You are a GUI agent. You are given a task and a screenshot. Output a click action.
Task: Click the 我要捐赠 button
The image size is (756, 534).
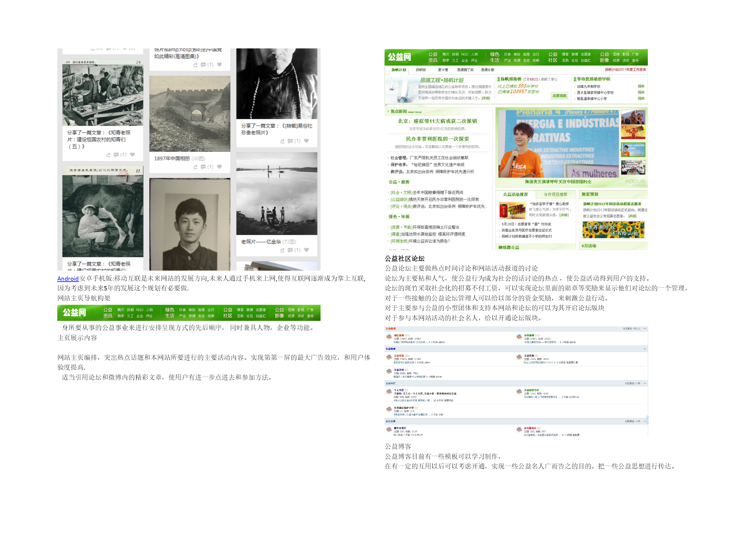(559, 96)
